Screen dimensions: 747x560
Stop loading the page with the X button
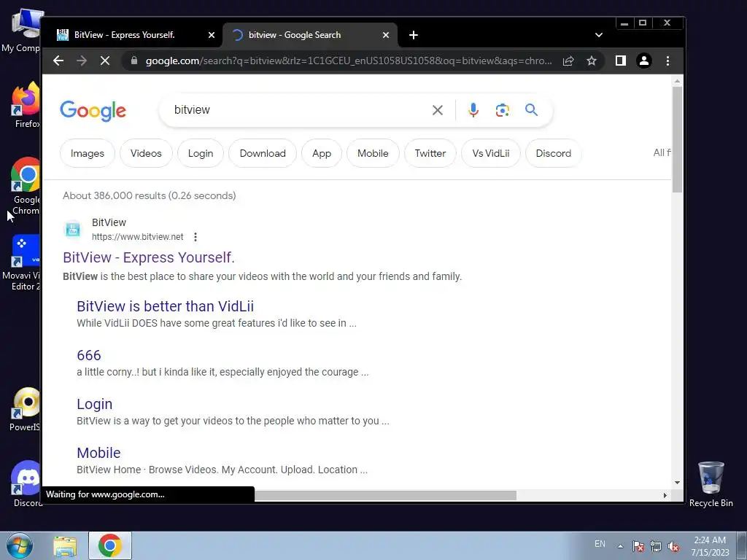click(105, 61)
